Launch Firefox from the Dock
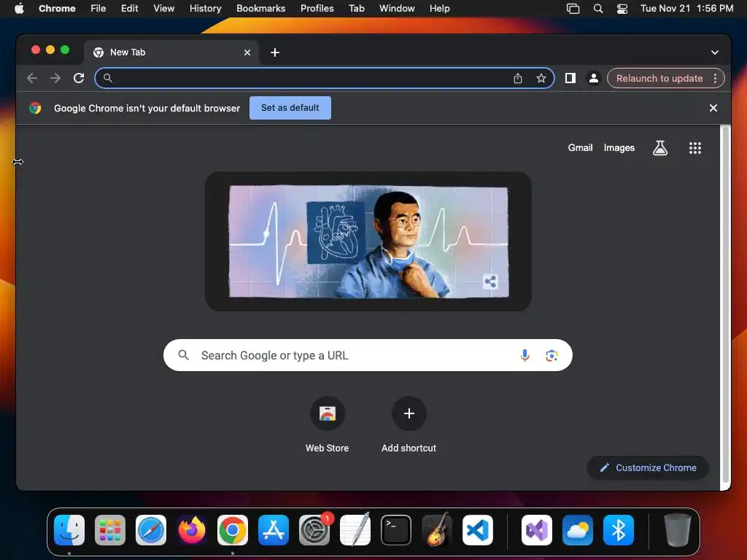Screen dimensions: 747x560 [192, 530]
